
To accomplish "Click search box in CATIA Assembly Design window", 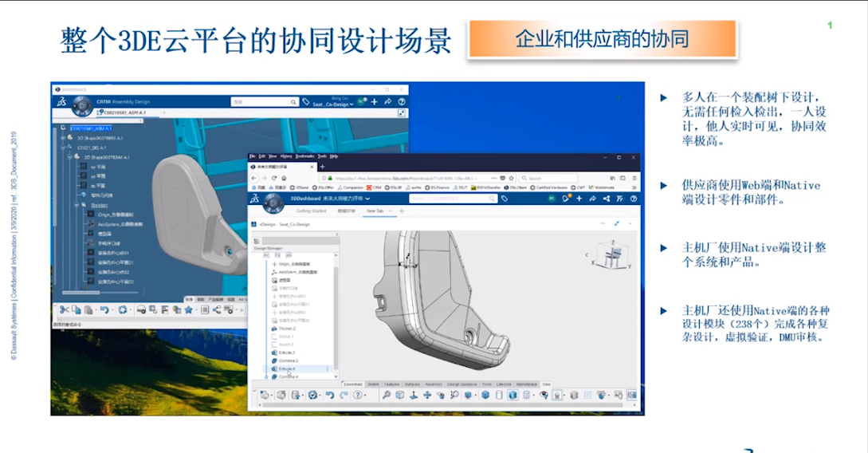I will tap(264, 102).
